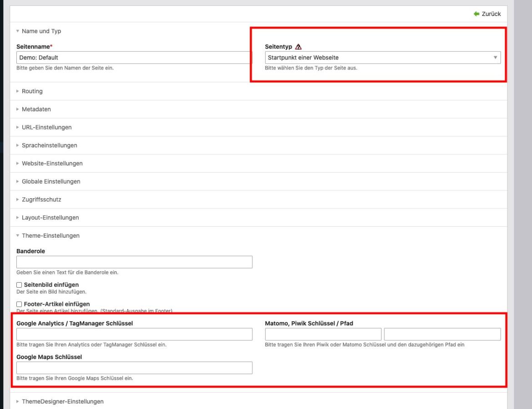
Task: Expand the Metadaten section
Action: click(36, 109)
